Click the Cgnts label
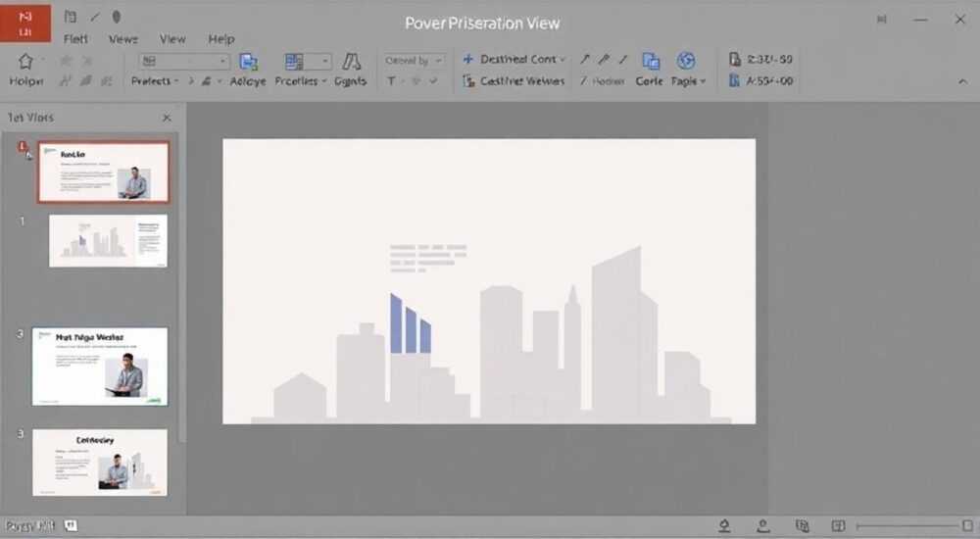Viewport: 980px width, 539px height. (351, 81)
